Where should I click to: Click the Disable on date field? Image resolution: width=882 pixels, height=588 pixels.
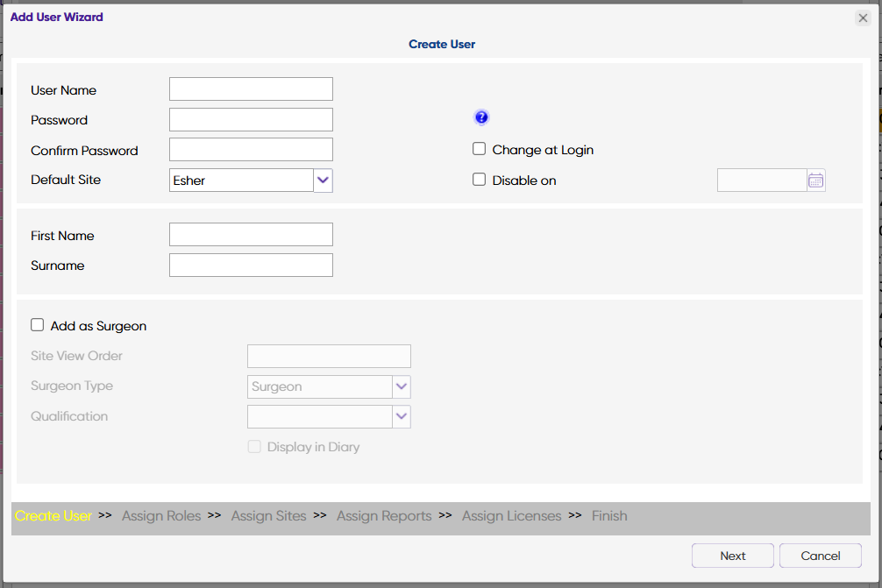coord(762,181)
